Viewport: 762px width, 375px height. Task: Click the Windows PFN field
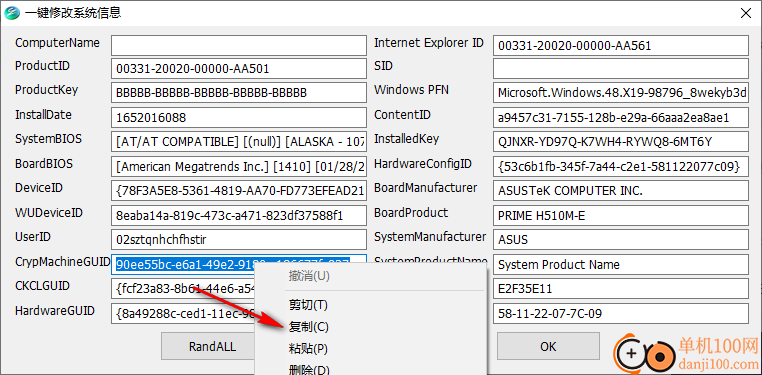[x=621, y=93]
